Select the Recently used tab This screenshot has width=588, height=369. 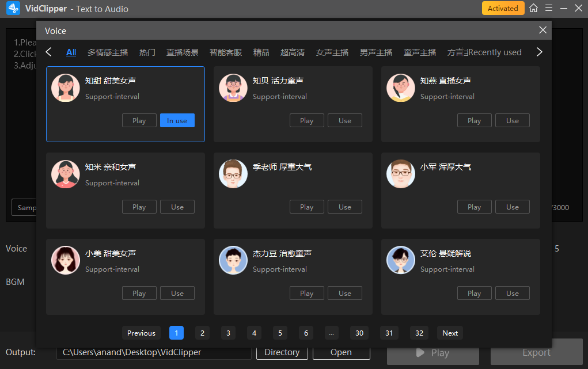[495, 52]
